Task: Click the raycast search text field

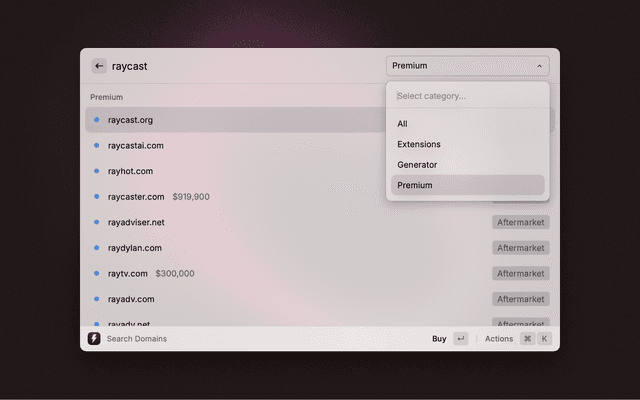Action: 240,66
